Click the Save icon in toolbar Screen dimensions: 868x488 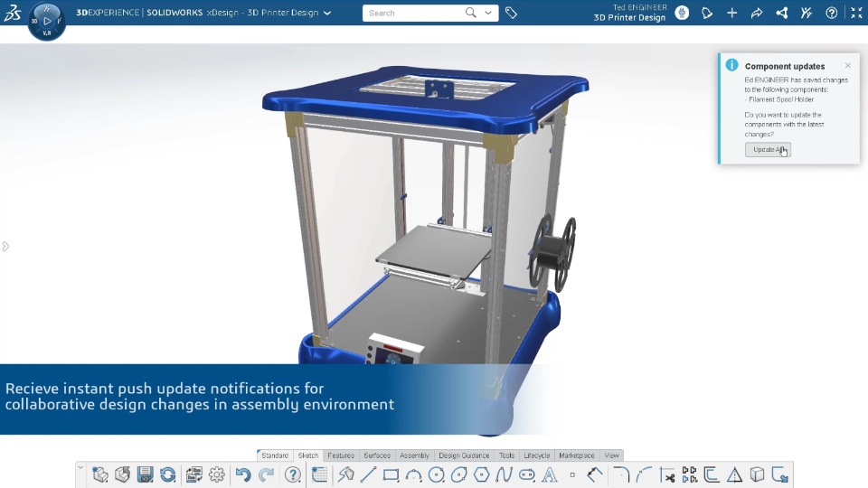click(x=145, y=474)
